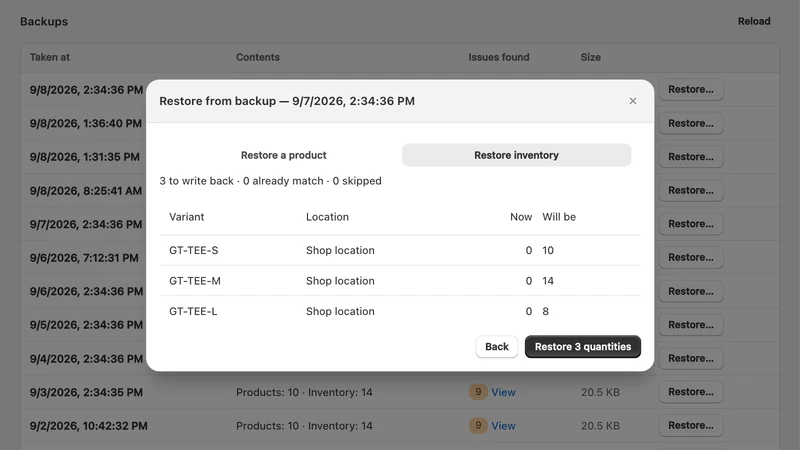Click the 9/6/2026, 7:12:31 PM timestamp
800x450 pixels.
pos(84,258)
